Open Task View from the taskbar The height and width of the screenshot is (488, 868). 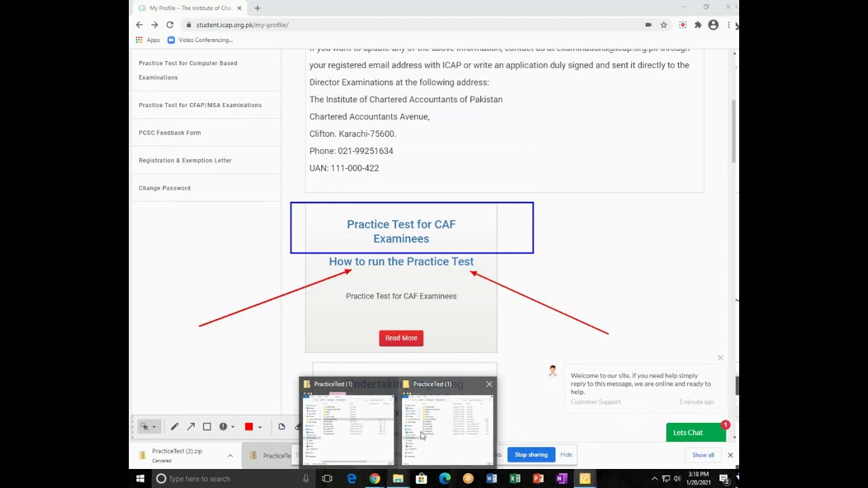click(328, 479)
